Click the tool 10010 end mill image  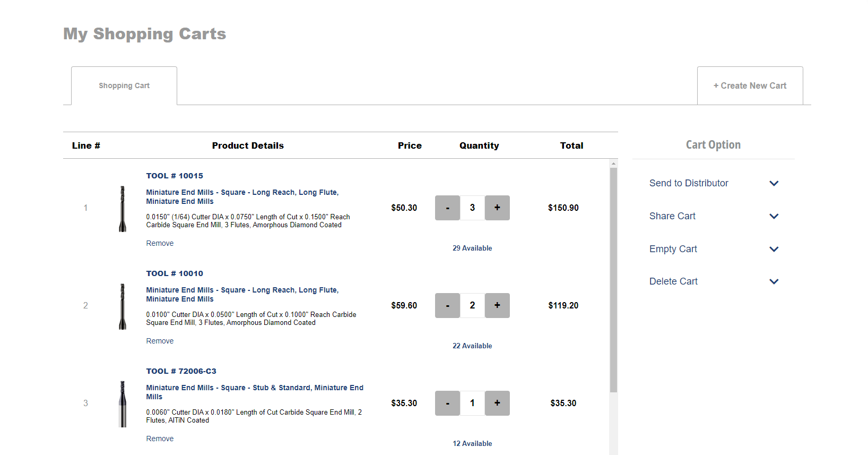point(123,306)
